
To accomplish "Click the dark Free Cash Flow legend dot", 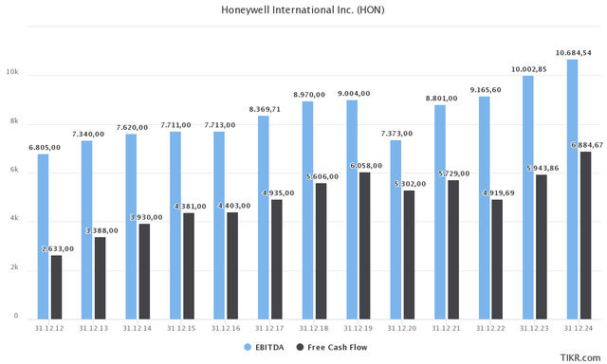I will tap(300, 347).
